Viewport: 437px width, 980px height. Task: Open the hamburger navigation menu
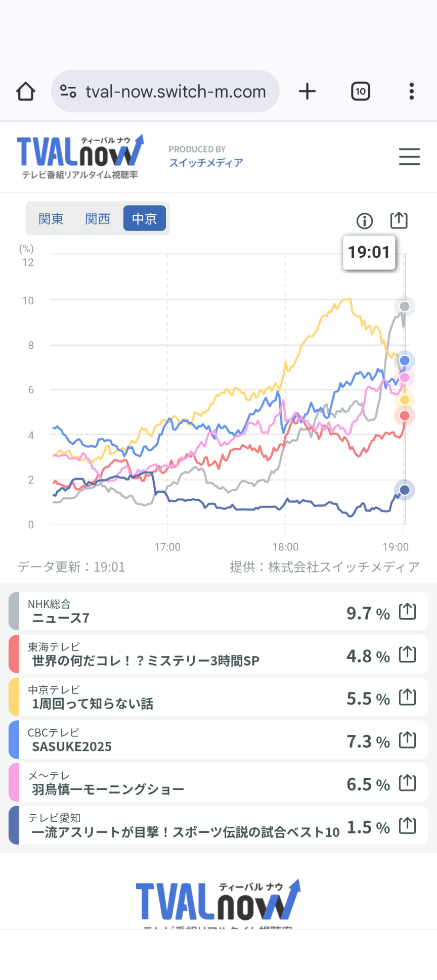click(x=409, y=157)
